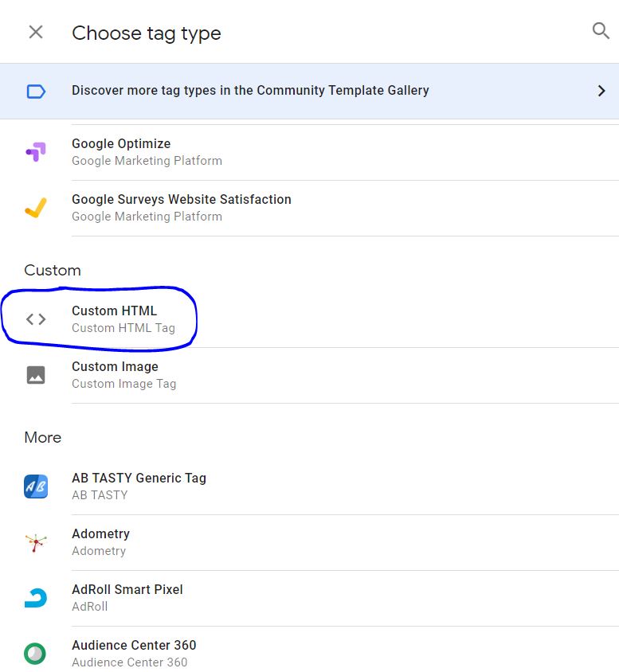Open tag type search magnifier
The height and width of the screenshot is (672, 619).
click(601, 31)
